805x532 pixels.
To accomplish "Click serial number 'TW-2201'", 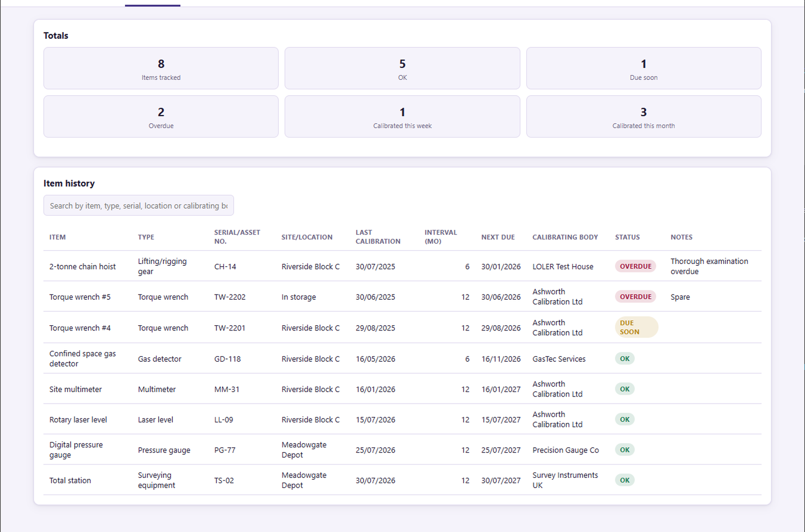I will (x=230, y=328).
